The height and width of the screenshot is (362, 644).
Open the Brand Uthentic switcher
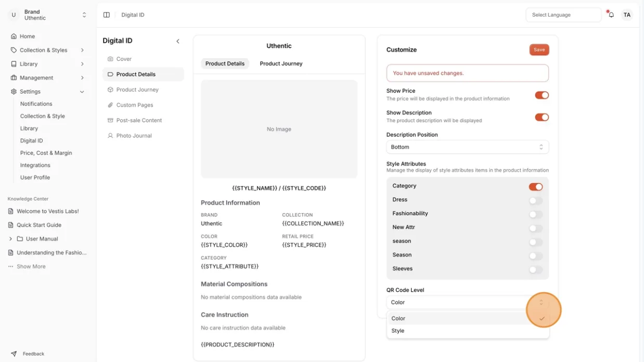(49, 15)
